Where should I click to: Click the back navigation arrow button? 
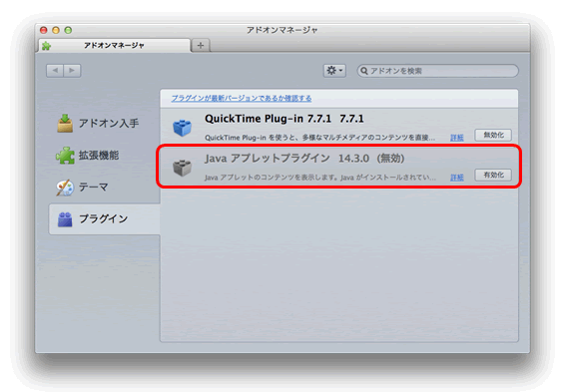pos(55,71)
